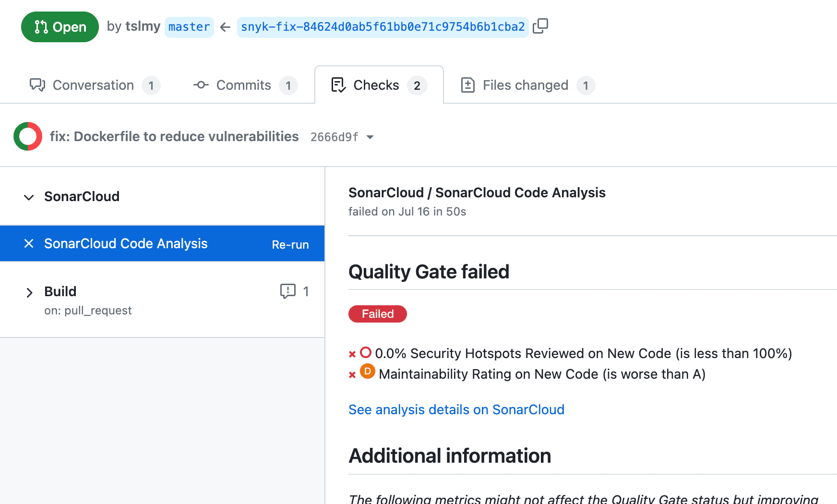
Task: Click the speech bubble icon on Conversation tab
Action: [x=37, y=85]
